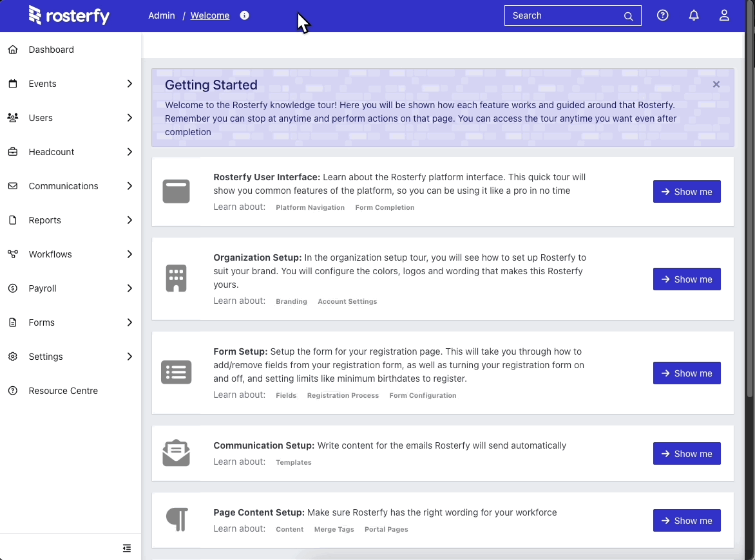
Task: Expand the Events chevron
Action: point(129,84)
